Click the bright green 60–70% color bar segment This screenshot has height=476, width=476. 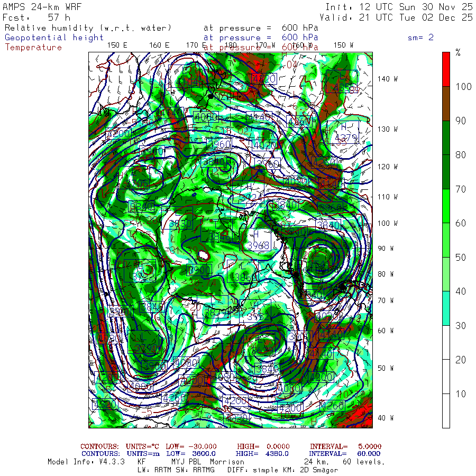click(446, 206)
